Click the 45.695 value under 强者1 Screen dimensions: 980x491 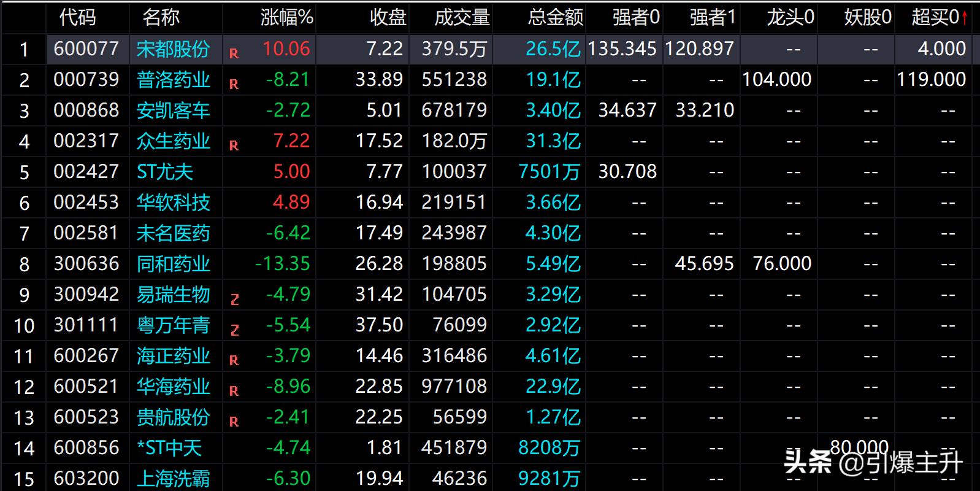click(705, 263)
